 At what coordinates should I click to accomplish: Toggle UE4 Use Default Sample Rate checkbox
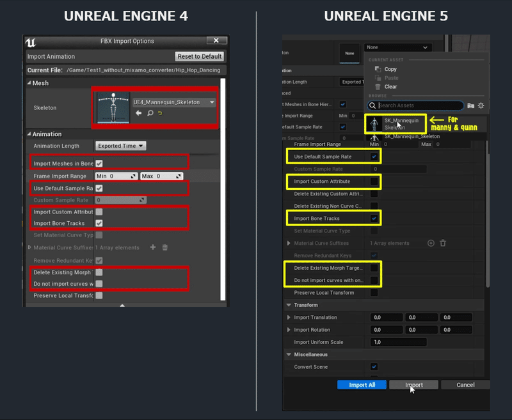pos(99,188)
